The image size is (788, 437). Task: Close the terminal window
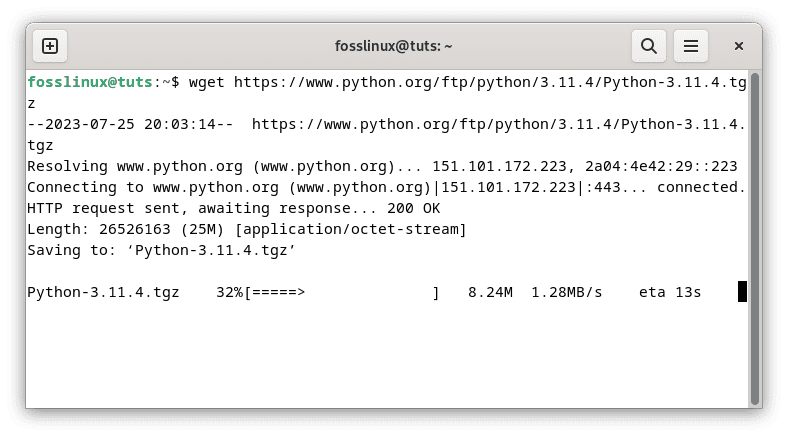tap(739, 46)
